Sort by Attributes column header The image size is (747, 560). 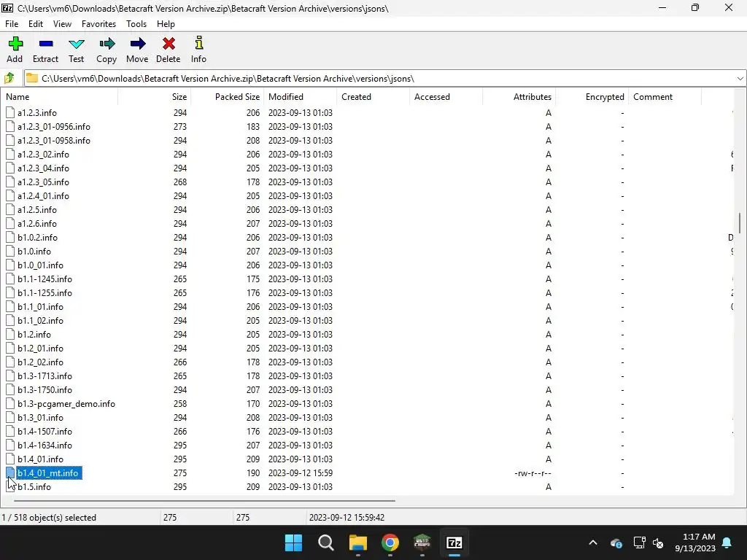(519, 97)
